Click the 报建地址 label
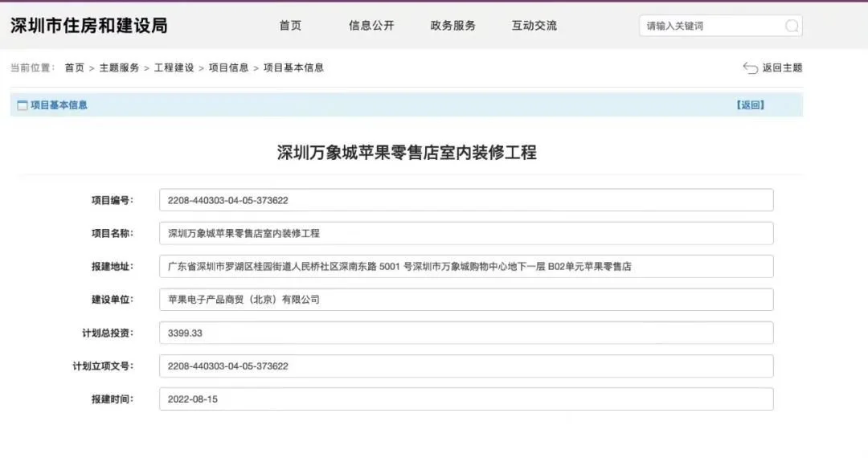Screen dimensions: 868x458 [113, 267]
